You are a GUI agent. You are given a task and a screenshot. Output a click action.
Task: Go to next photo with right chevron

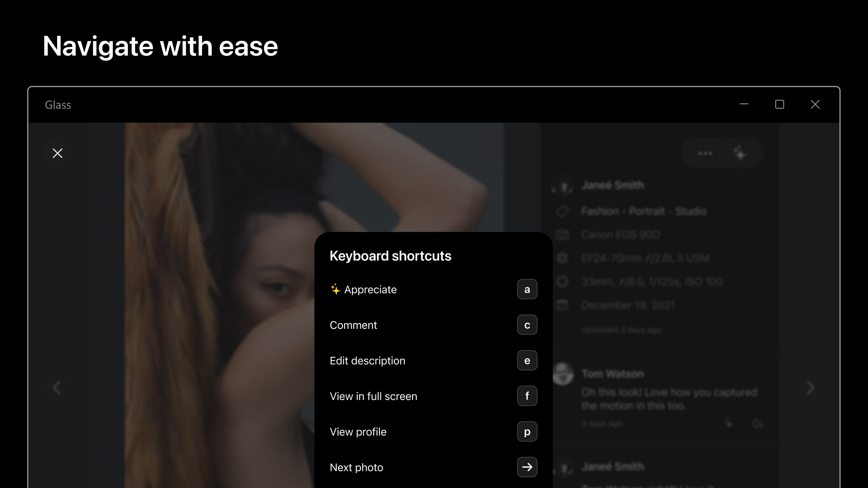tap(810, 387)
